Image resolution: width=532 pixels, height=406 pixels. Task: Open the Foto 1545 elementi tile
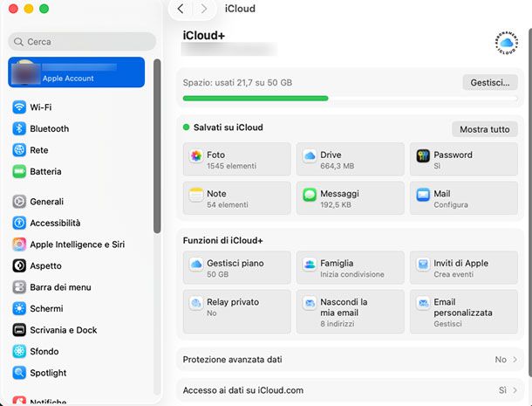[x=237, y=159]
